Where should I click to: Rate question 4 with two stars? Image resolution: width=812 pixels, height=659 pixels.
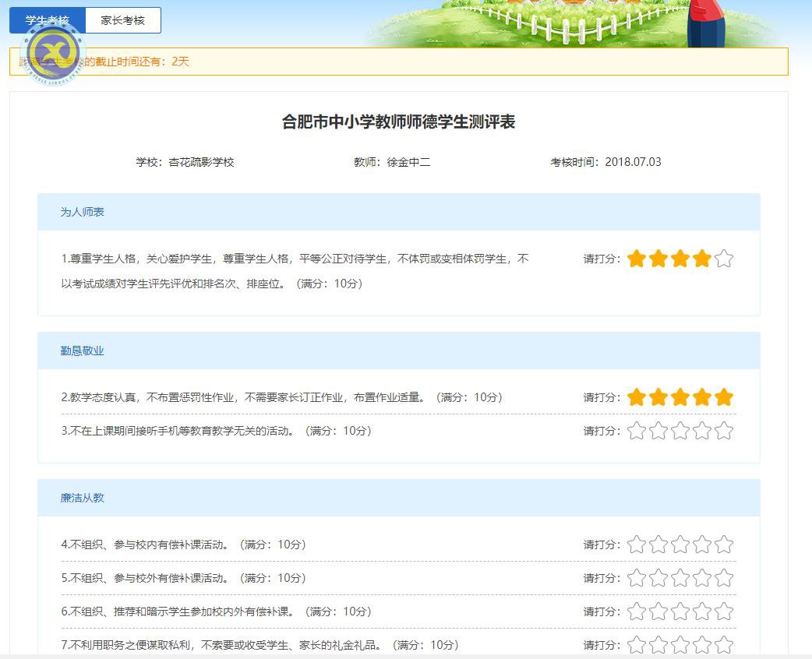click(x=658, y=544)
